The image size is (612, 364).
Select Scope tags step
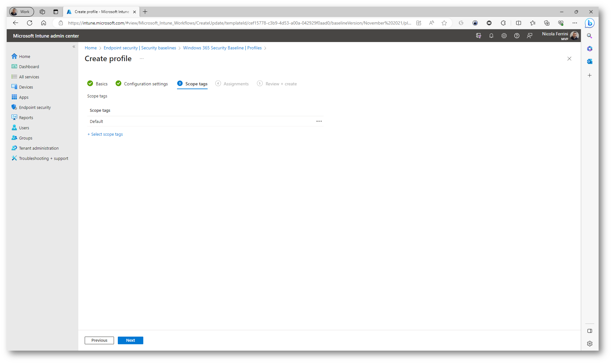pyautogui.click(x=192, y=84)
